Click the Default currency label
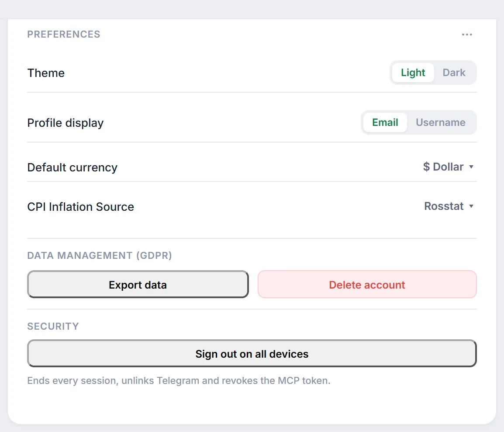Screen dimensions: 504x432 pos(72,167)
